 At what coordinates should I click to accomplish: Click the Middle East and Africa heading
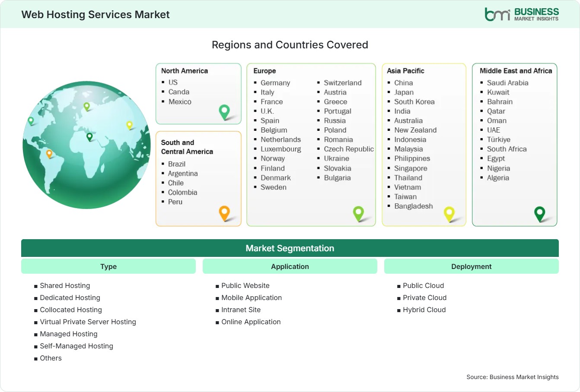point(516,71)
